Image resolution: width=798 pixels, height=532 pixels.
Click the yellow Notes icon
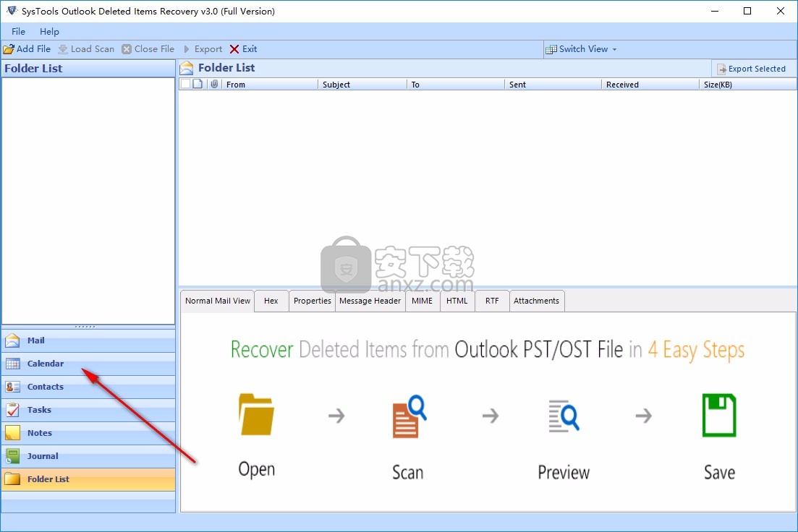pyautogui.click(x=13, y=433)
